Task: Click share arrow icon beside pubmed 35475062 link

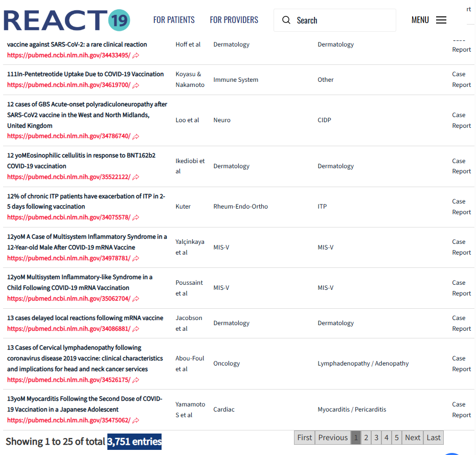Action: pos(136,421)
